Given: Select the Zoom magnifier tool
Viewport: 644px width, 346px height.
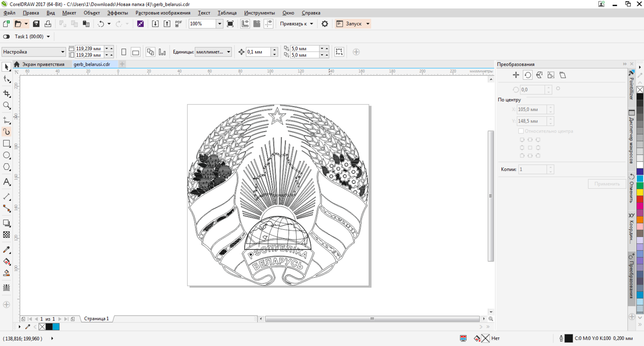Looking at the screenshot, I should (6, 105).
